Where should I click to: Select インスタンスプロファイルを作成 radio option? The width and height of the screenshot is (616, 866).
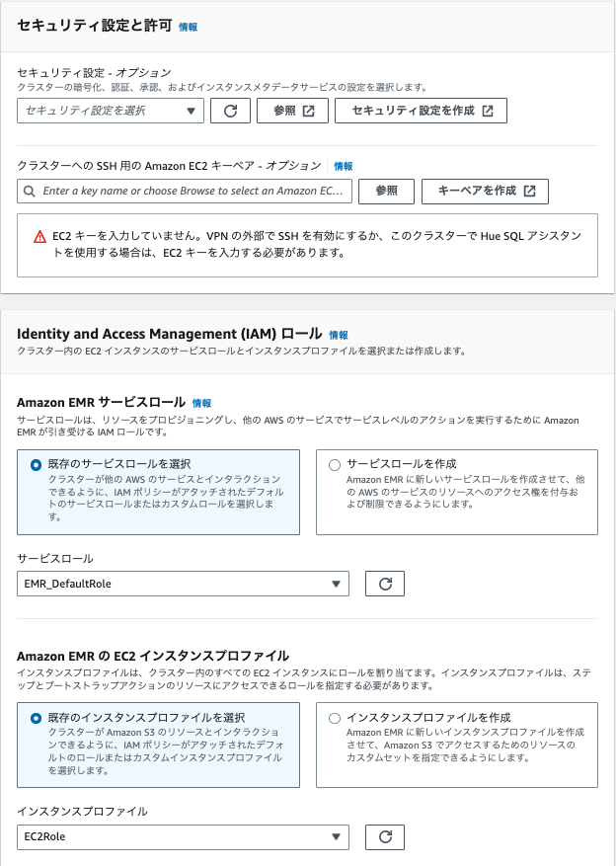pos(335,718)
